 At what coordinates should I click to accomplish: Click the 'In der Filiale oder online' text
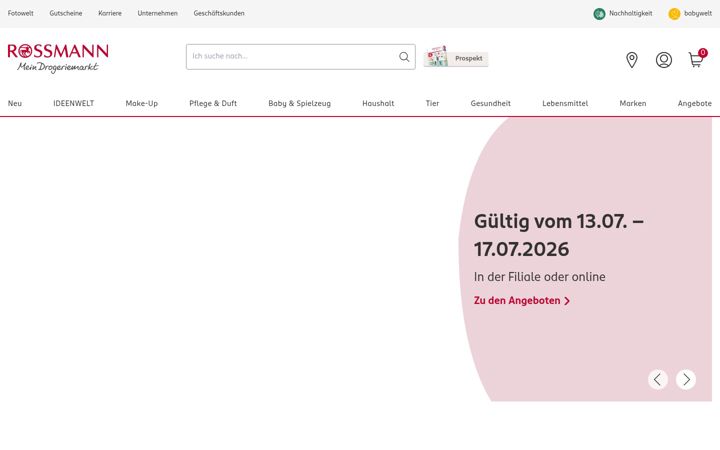(540, 277)
